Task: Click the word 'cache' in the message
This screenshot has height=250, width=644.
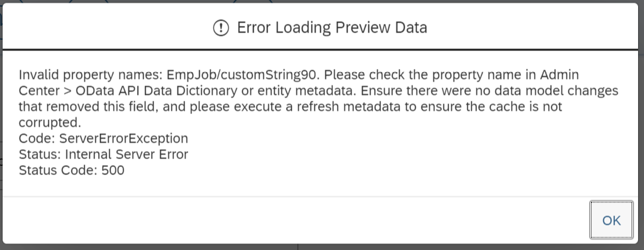Action: coord(506,107)
